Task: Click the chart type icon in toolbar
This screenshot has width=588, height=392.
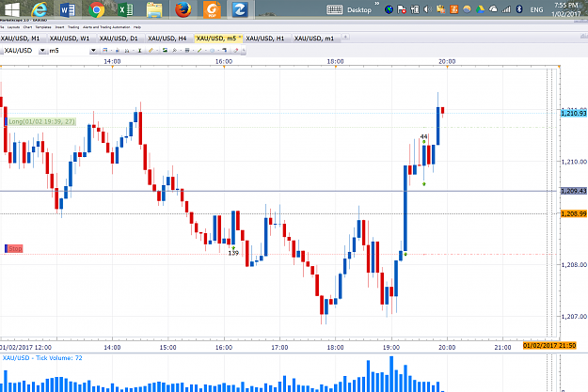Action: pyautogui.click(x=127, y=51)
